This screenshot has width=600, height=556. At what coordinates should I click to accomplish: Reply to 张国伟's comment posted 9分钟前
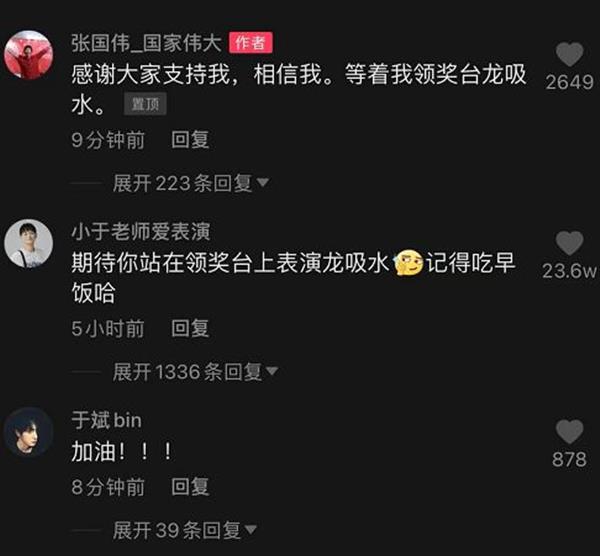(190, 140)
